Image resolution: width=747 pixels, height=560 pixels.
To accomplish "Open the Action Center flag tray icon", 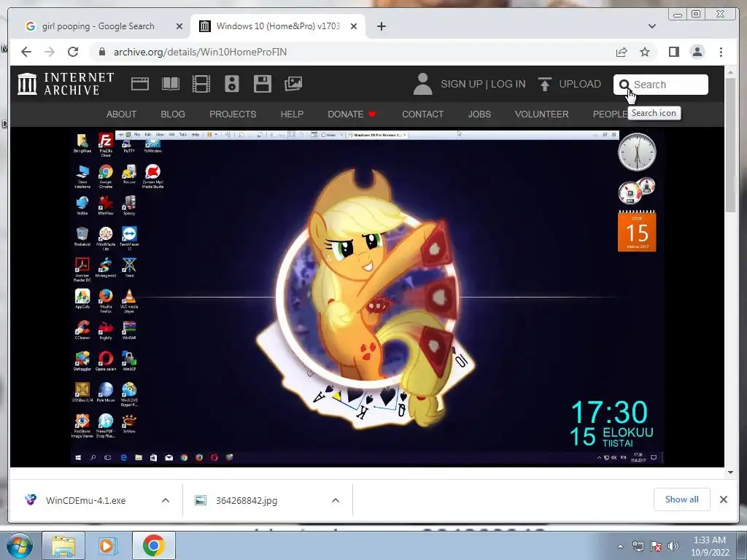I will (x=656, y=546).
